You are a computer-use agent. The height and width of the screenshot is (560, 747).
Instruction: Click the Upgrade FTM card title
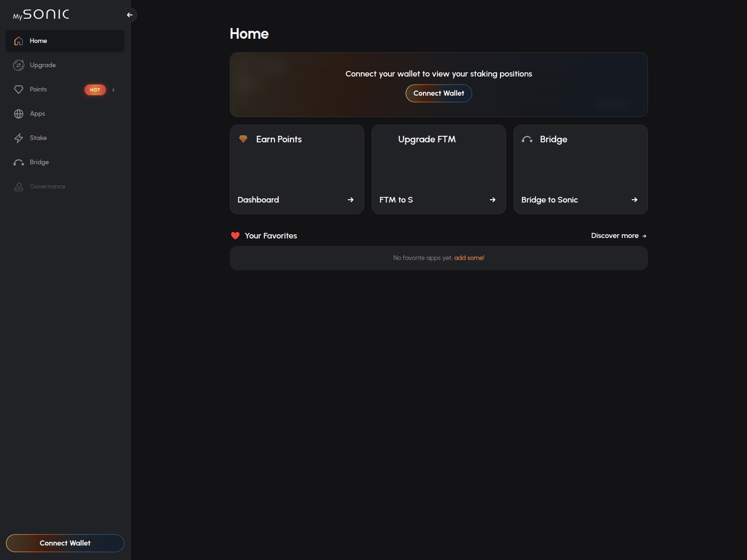427,139
